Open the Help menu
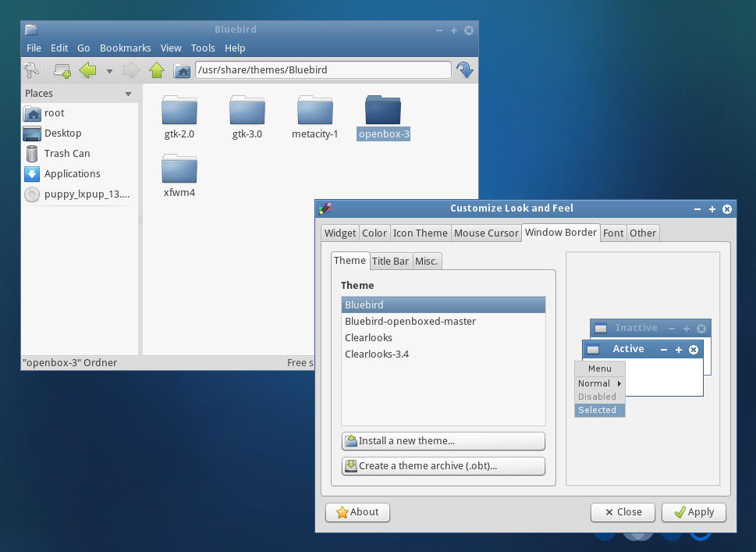 click(x=235, y=48)
